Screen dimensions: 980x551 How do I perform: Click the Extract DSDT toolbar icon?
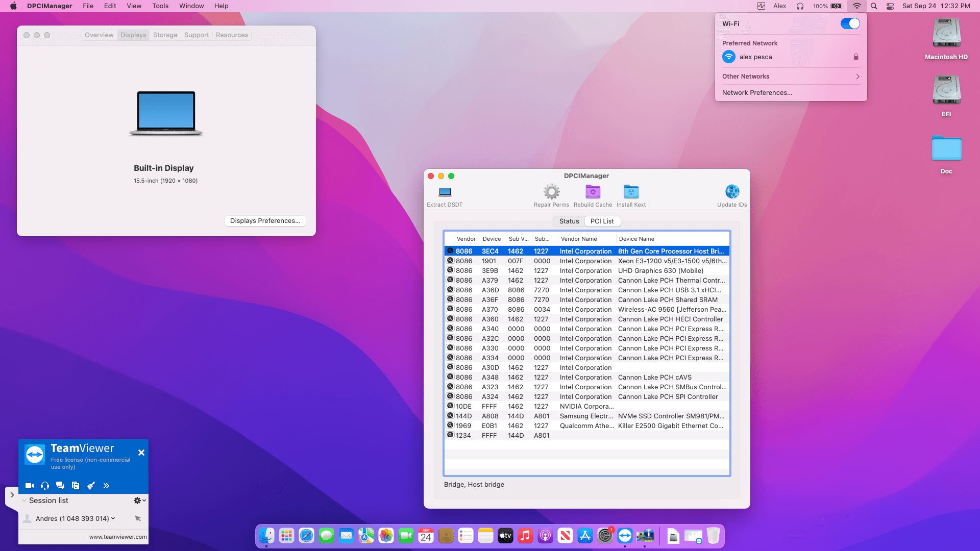click(x=445, y=192)
